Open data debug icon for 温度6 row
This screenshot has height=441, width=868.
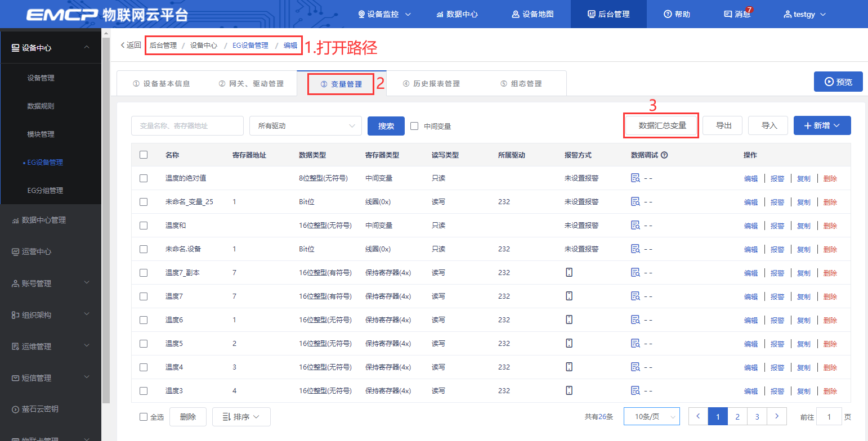636,319
